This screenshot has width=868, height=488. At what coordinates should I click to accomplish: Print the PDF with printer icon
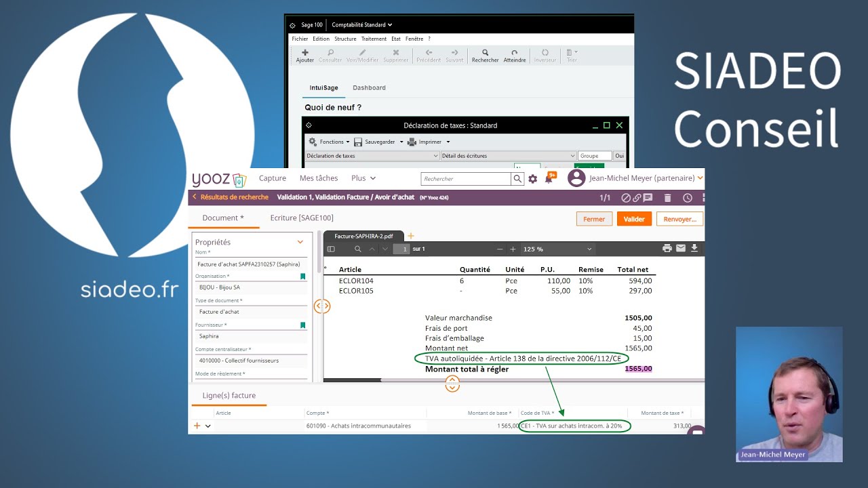pyautogui.click(x=667, y=249)
